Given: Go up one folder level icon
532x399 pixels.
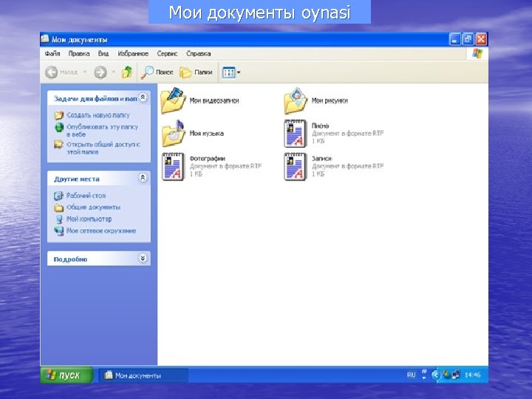Looking at the screenshot, I should (127, 72).
